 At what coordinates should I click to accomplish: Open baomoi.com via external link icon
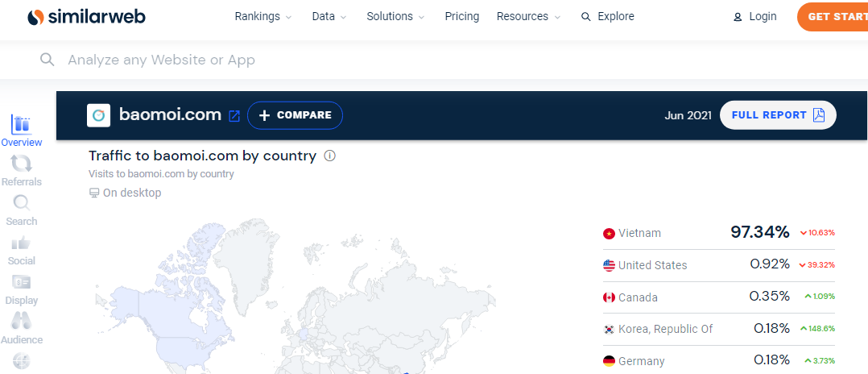pyautogui.click(x=234, y=116)
